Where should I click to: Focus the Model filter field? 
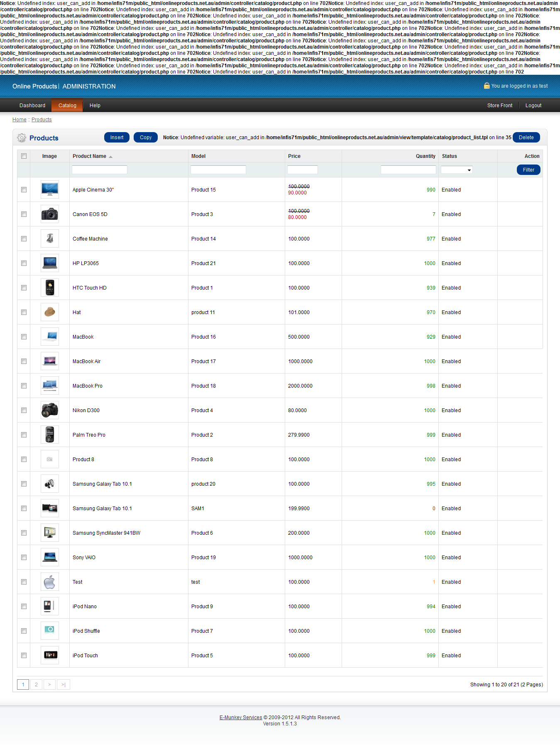tap(218, 170)
